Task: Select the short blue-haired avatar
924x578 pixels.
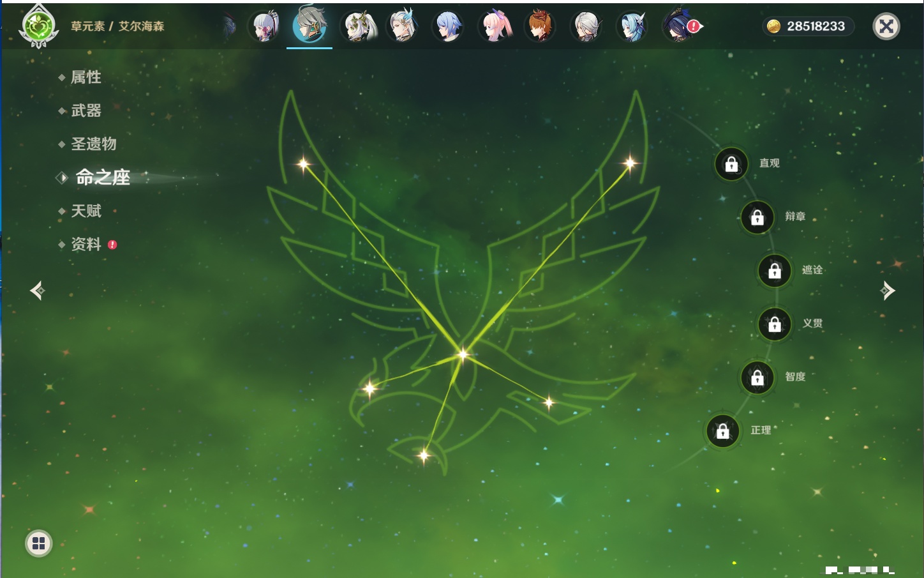Action: (x=449, y=27)
